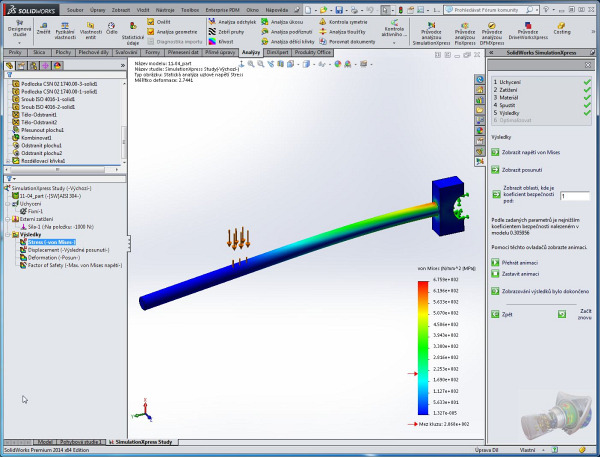Open Porovnat dokumenty tool

coord(347,41)
